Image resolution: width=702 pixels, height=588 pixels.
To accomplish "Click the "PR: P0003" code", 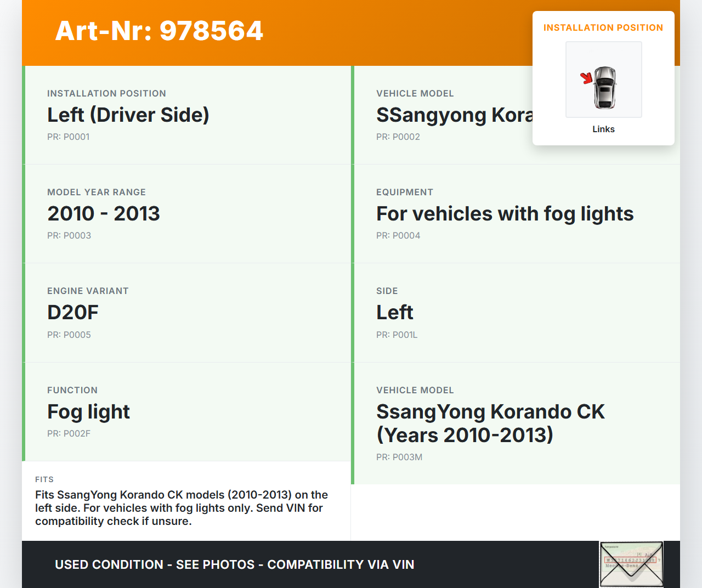I will (69, 235).
